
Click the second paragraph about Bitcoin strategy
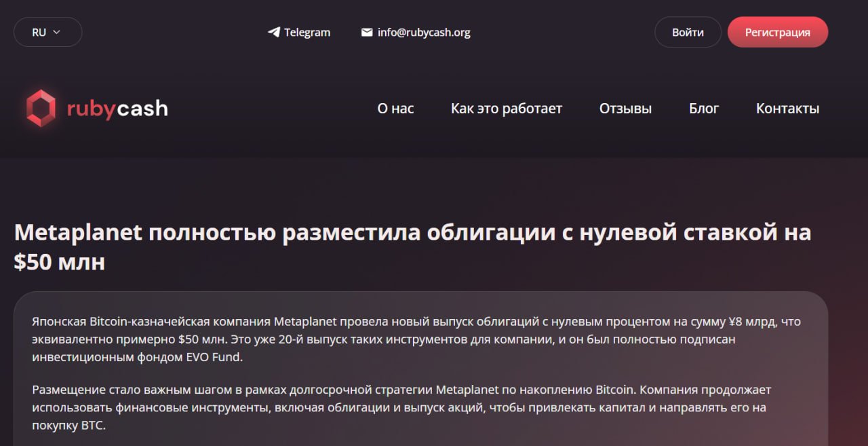click(x=401, y=408)
